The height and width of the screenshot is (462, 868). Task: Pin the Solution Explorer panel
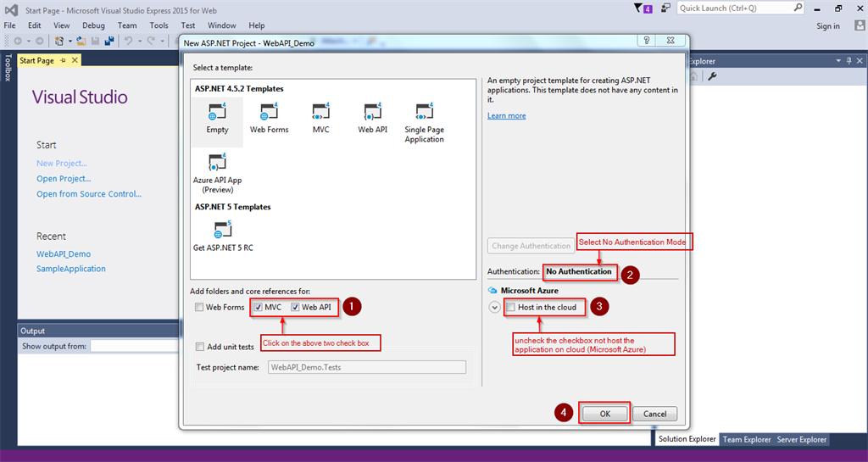click(849, 61)
